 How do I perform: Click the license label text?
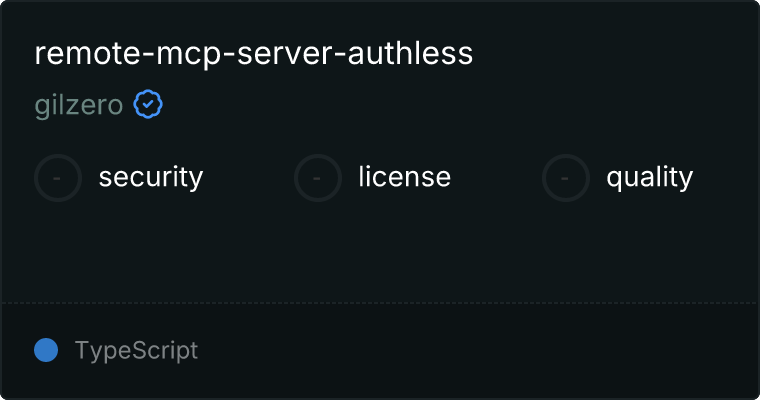(405, 176)
